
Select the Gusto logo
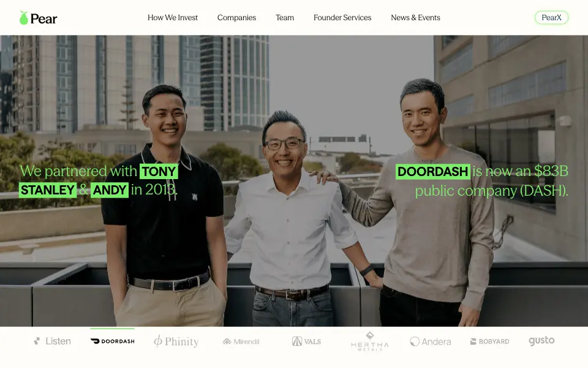tap(541, 340)
